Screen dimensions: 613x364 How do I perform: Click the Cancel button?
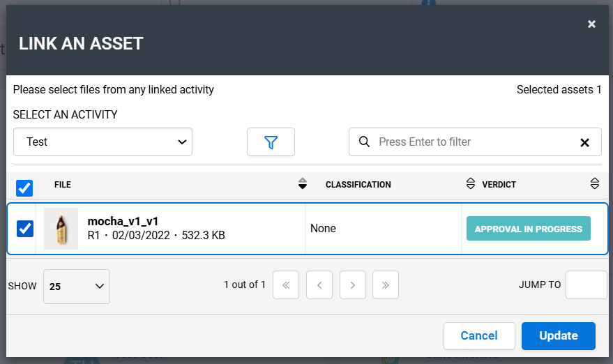coord(479,336)
